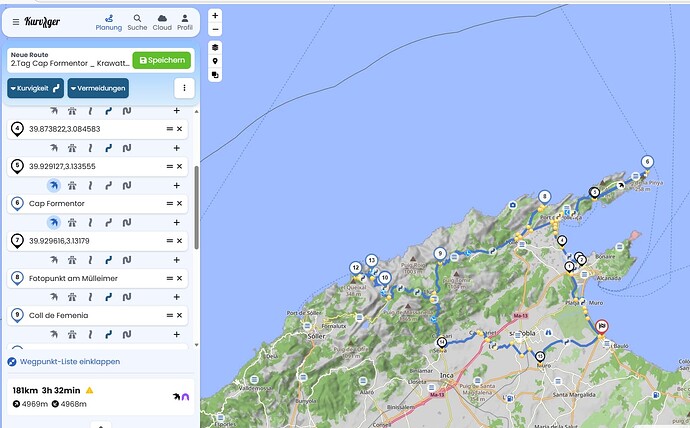Click the route warning triangle icon
This screenshot has width=690, height=428.
(89, 390)
